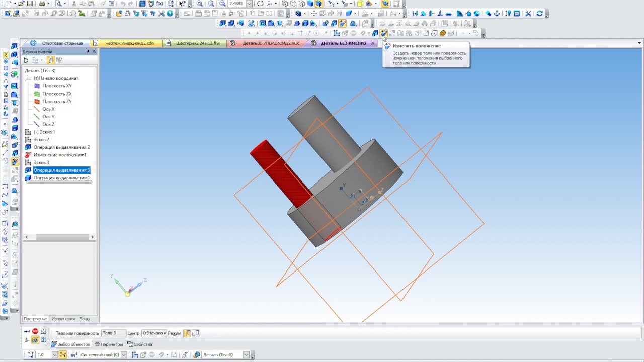644x362 pixels.
Task: Click the Центр field (т)Начало к
Action: point(154,333)
